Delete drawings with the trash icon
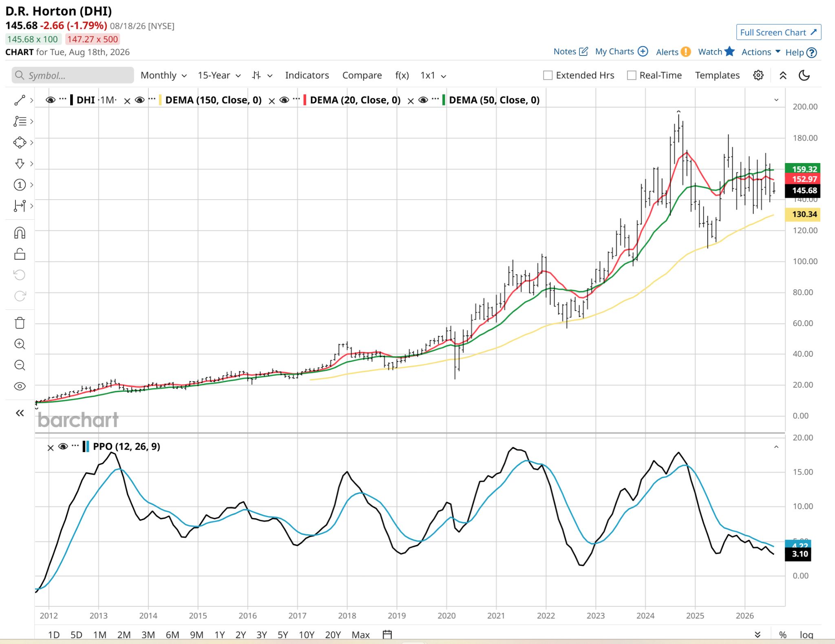This screenshot has height=644, width=835. (20, 323)
